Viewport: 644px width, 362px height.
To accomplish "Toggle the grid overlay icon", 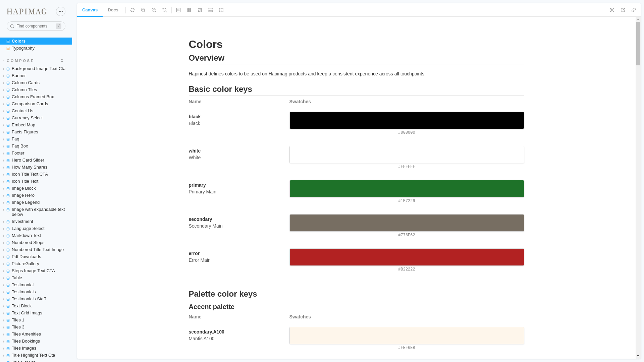I will [x=189, y=10].
